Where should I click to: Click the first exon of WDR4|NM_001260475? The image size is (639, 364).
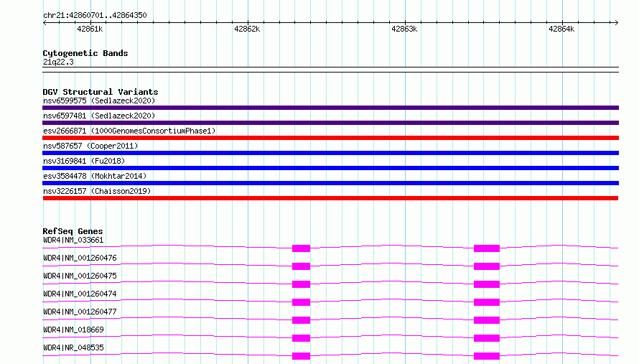tap(301, 284)
